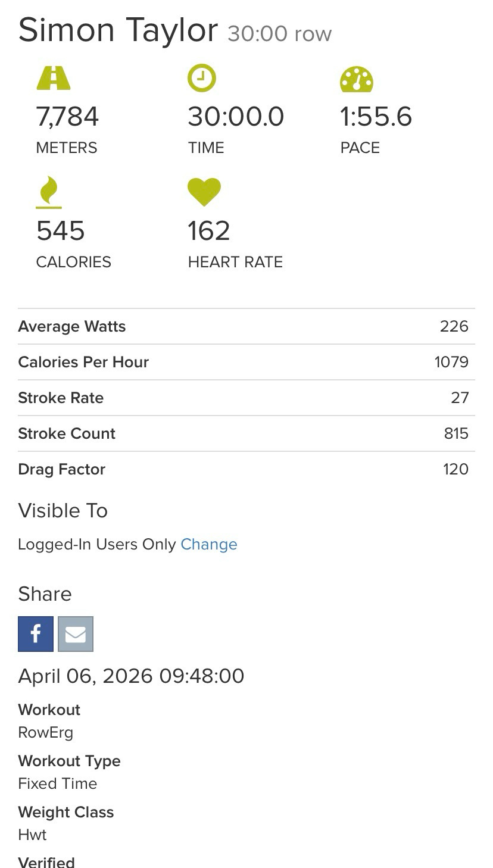Share workout via email icon

coord(76,634)
